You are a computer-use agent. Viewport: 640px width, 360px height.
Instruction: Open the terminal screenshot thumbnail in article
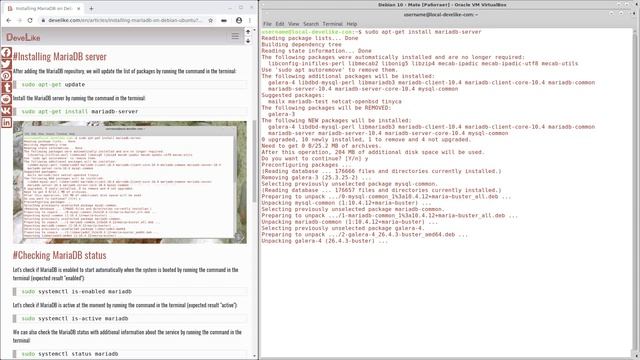click(x=130, y=182)
